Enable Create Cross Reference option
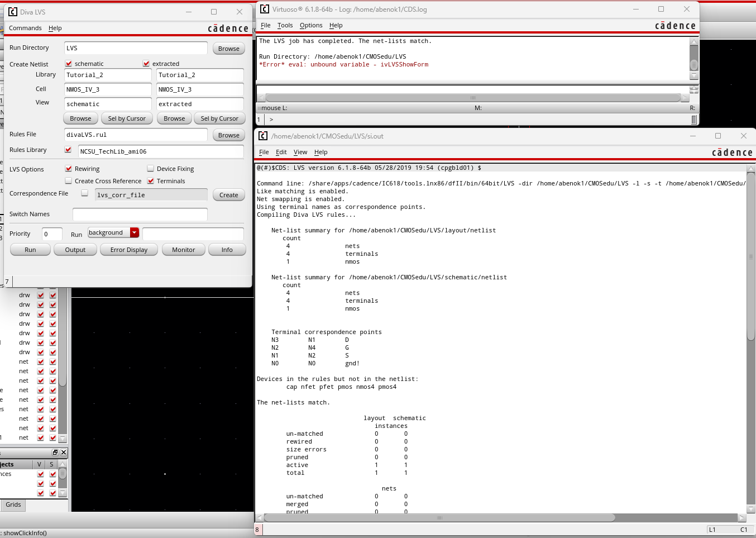The height and width of the screenshot is (538, 756). coord(69,181)
